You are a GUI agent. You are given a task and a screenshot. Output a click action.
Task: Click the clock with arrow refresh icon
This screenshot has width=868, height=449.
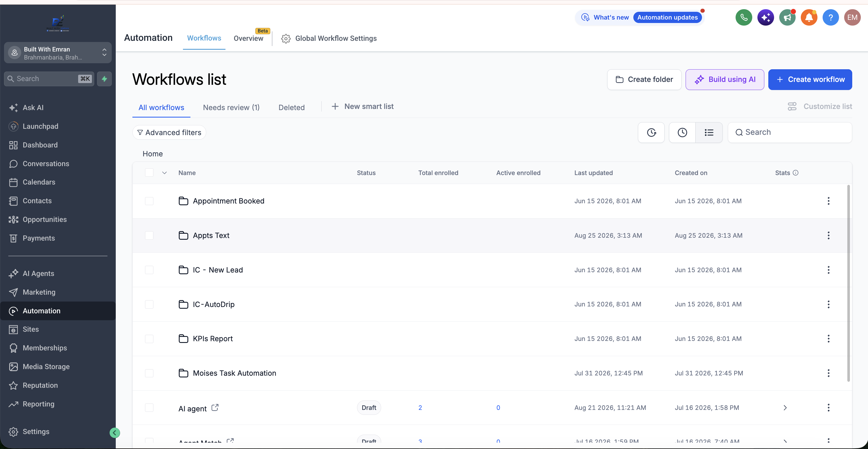coord(651,132)
